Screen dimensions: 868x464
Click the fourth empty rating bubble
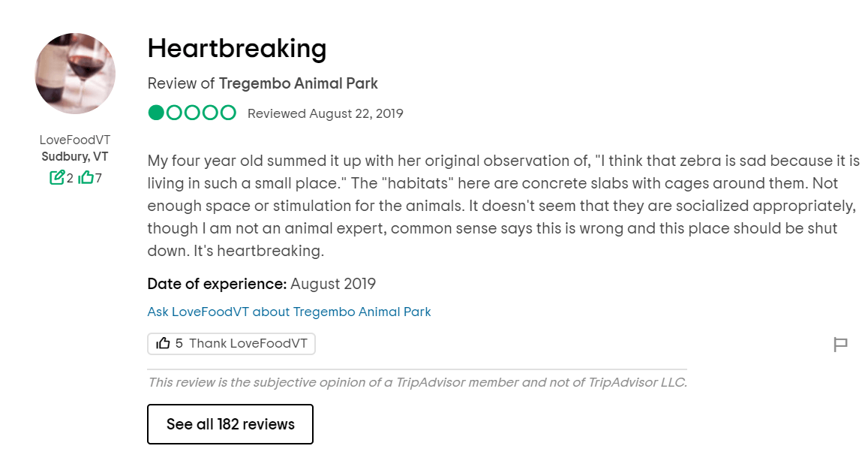pos(210,113)
